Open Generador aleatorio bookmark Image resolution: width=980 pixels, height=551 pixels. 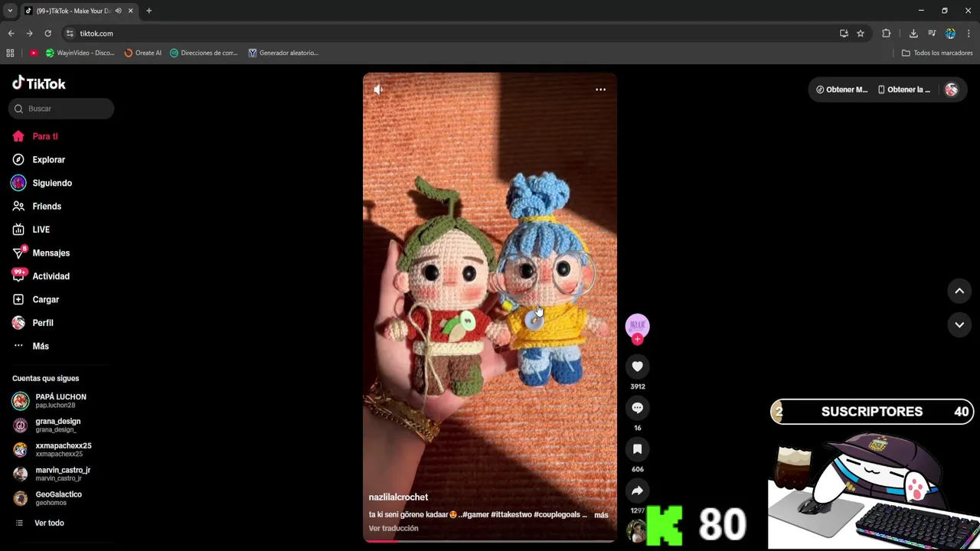point(283,53)
